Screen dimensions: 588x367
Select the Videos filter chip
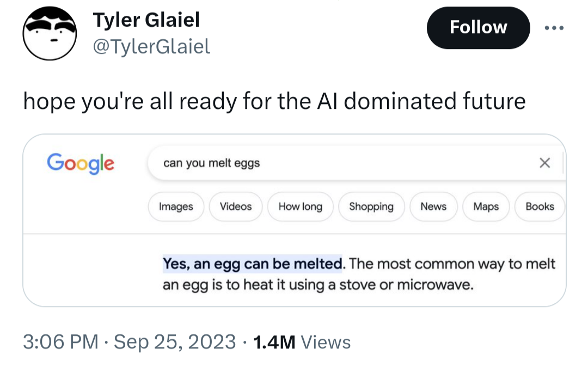[x=235, y=206]
